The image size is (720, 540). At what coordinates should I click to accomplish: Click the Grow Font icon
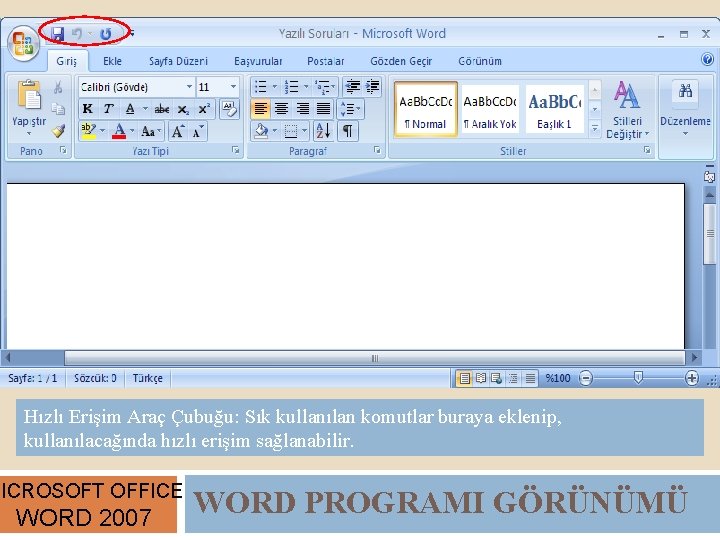[x=178, y=132]
